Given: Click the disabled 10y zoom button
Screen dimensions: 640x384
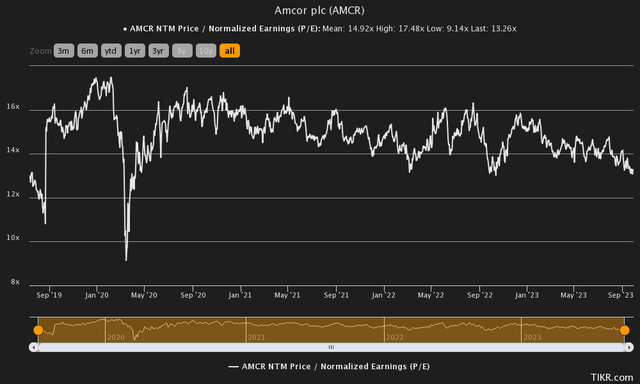Looking at the screenshot, I should point(206,51).
